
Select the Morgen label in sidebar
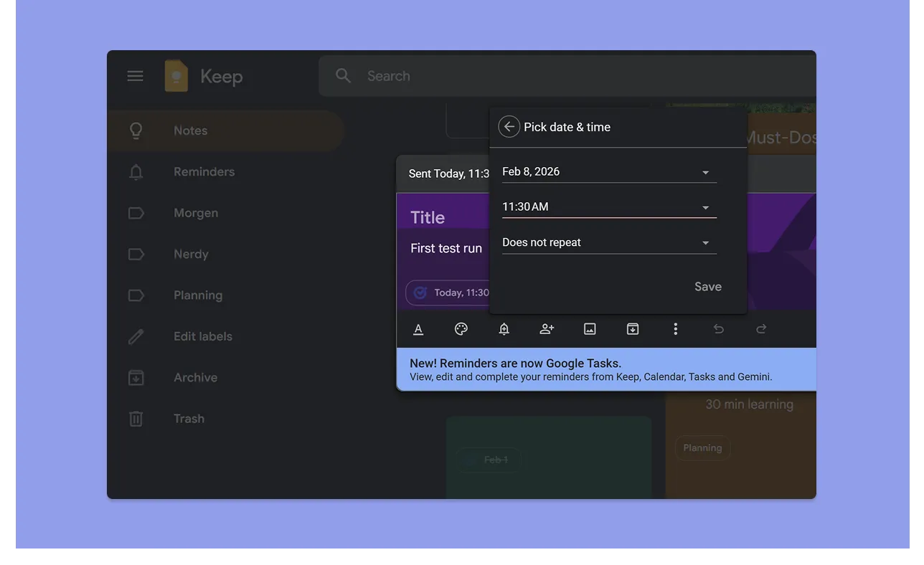196,213
